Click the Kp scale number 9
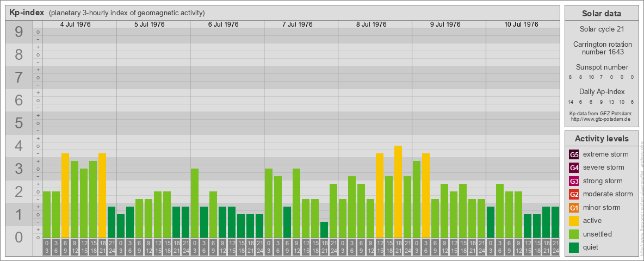This screenshot has width=644, height=261. point(19,32)
